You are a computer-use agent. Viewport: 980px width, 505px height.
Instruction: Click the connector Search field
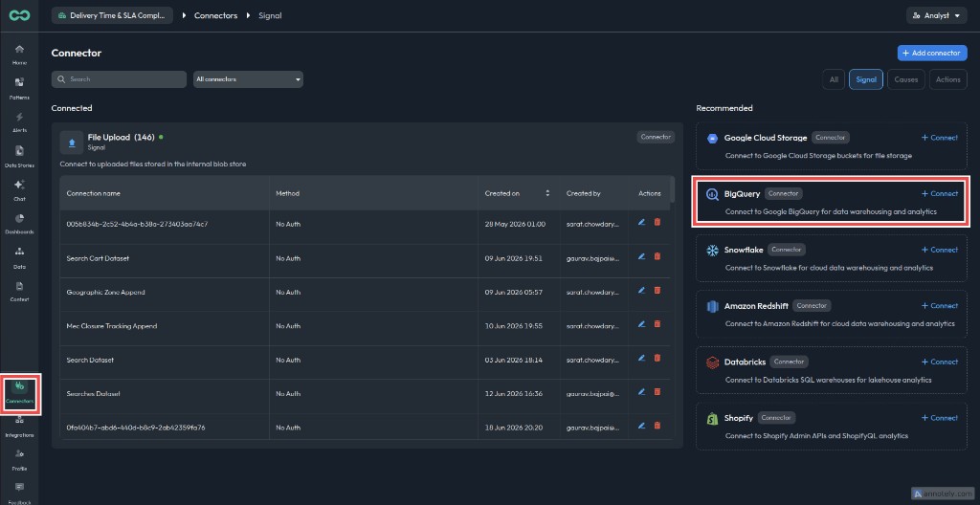[119, 79]
